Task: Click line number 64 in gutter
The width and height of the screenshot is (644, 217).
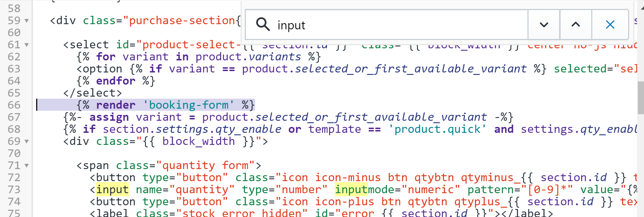Action: (14, 81)
